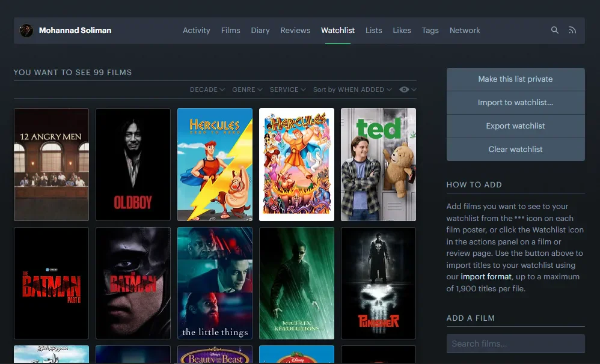The width and height of the screenshot is (600, 364).
Task: Open Mohannad Soliman's profile avatar
Action: 26,30
